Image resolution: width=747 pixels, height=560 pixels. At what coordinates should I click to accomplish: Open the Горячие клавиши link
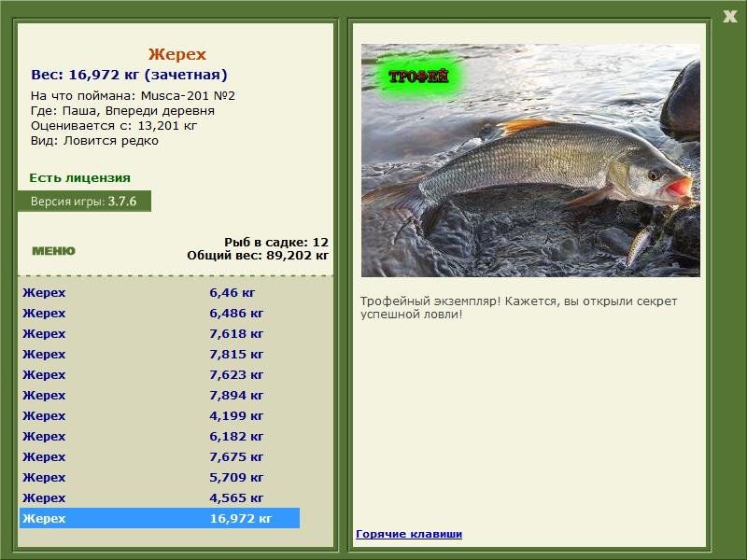(x=409, y=534)
